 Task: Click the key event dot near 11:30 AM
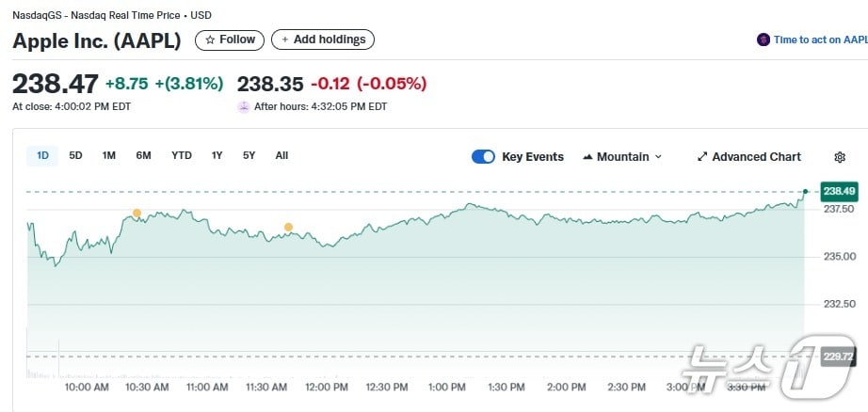[x=288, y=227]
